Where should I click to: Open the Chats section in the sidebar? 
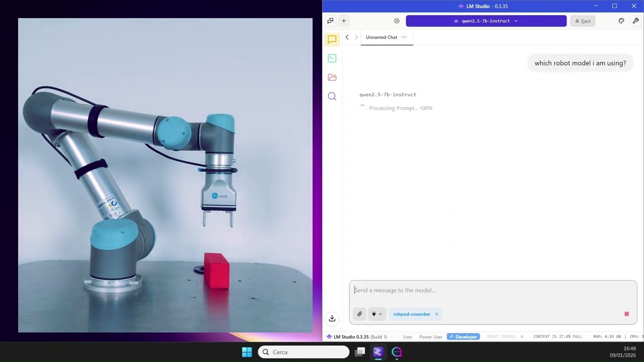(x=332, y=39)
